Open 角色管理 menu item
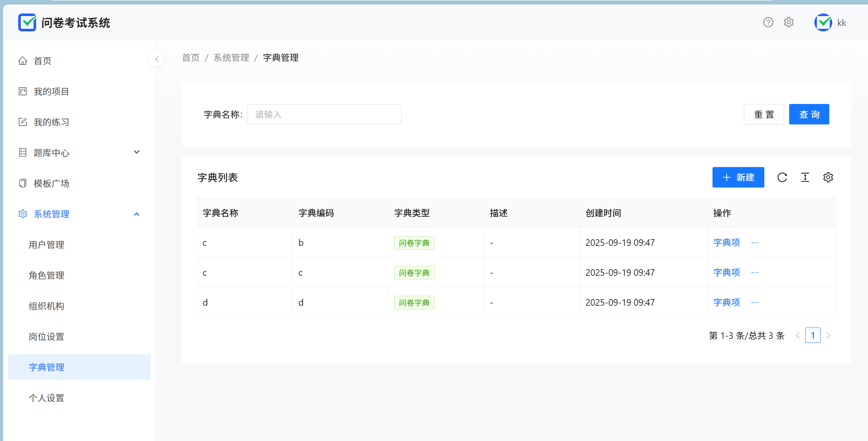The image size is (868, 441). pos(47,275)
